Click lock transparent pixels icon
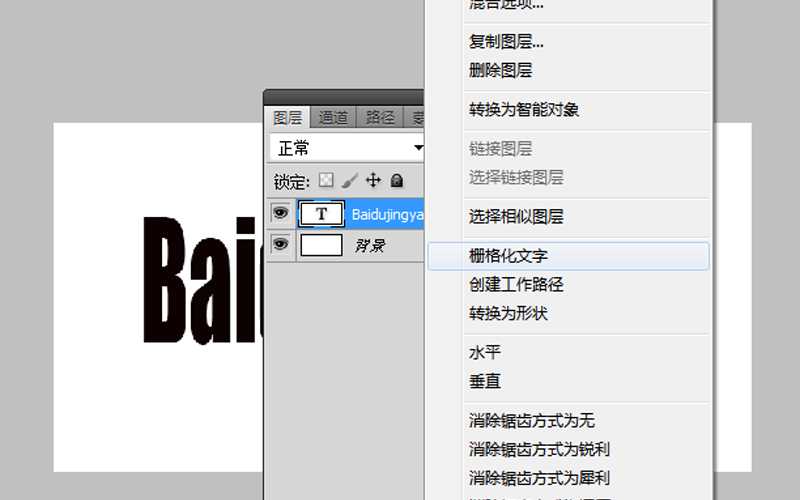 tap(326, 180)
